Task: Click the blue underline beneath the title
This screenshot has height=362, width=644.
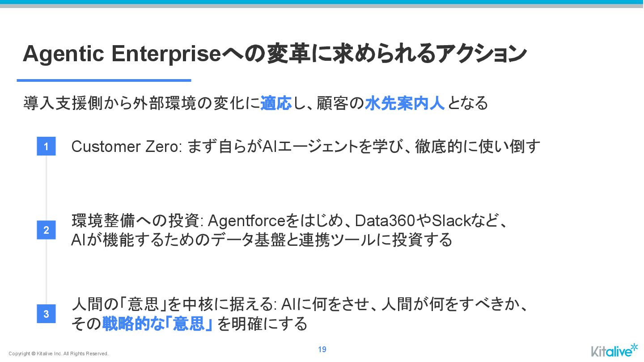Action: point(104,80)
